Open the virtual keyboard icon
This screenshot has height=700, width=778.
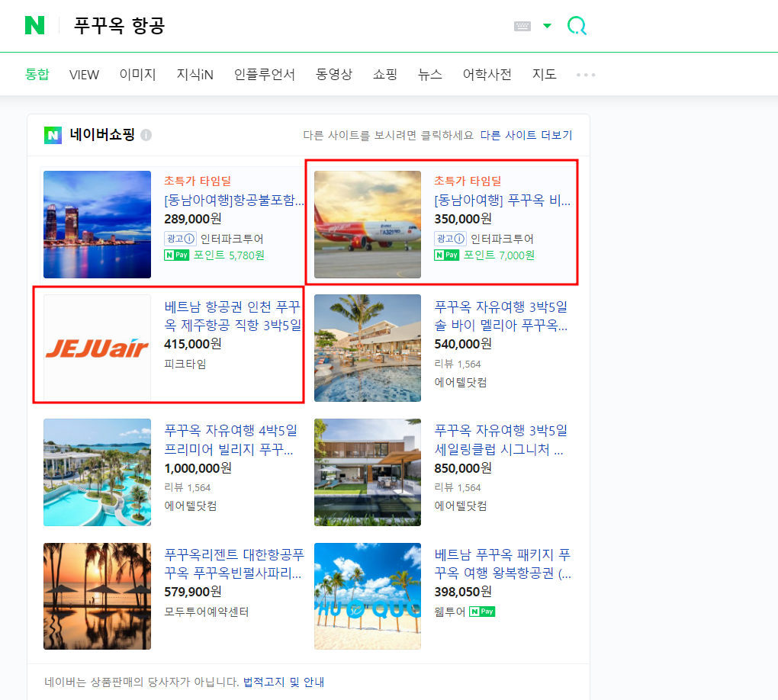pos(522,26)
